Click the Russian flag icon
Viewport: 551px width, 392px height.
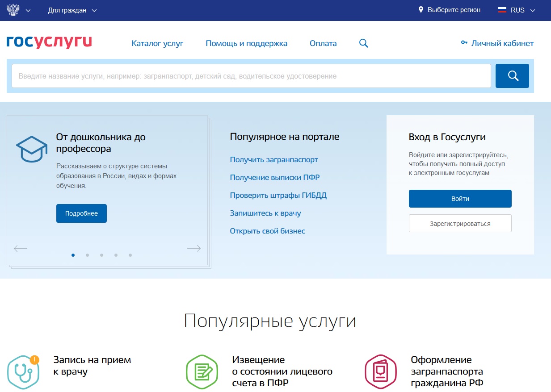coord(502,10)
